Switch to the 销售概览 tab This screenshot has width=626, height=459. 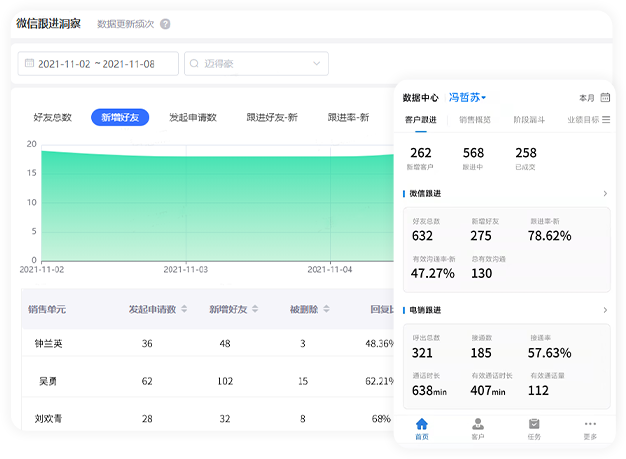click(475, 120)
